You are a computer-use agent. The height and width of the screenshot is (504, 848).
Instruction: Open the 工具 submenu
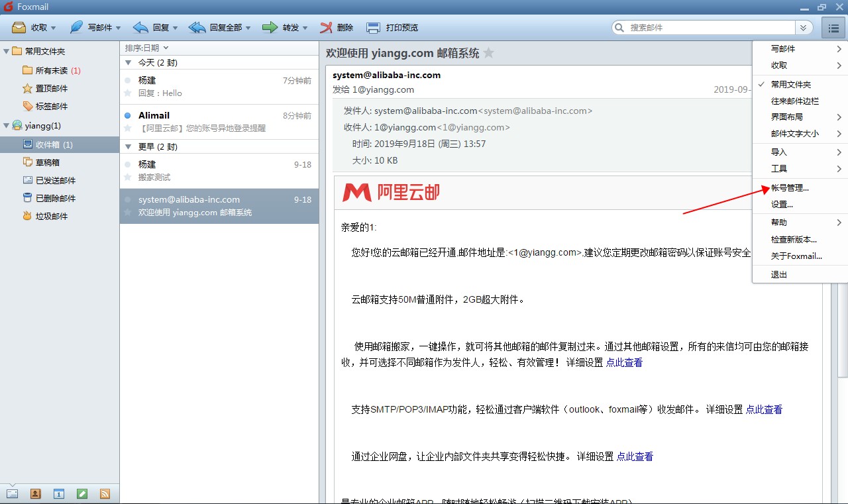pos(800,169)
